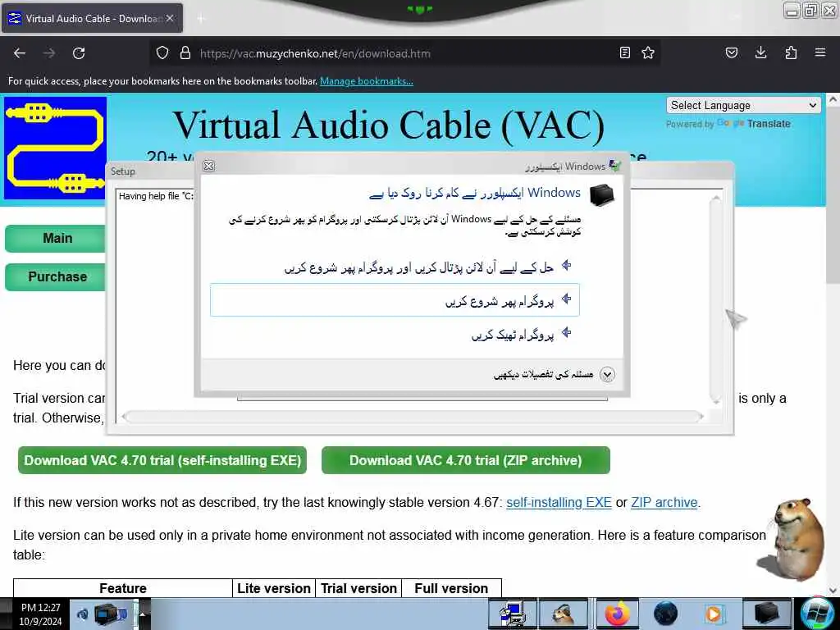The height and width of the screenshot is (630, 840).
Task: Choose check online for solution and restart
Action: pos(395,267)
